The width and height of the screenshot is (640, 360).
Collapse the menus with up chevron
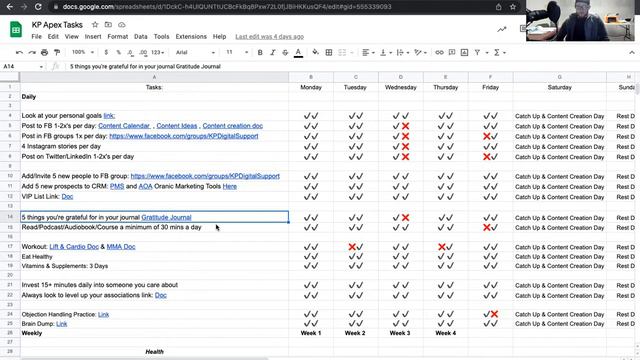tap(632, 53)
